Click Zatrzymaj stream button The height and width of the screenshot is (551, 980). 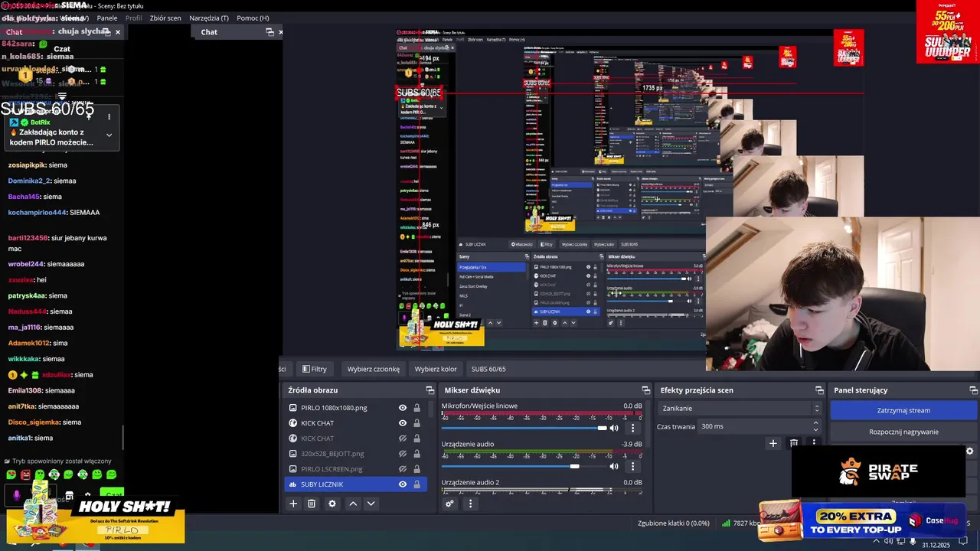[903, 410]
